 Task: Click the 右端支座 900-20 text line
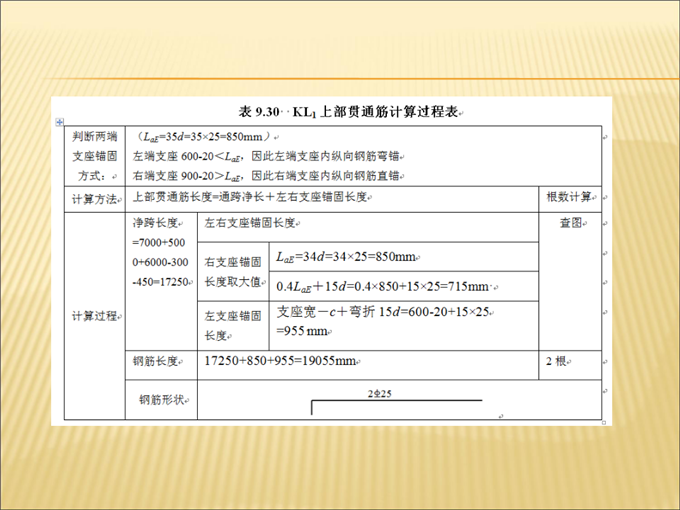(x=266, y=175)
